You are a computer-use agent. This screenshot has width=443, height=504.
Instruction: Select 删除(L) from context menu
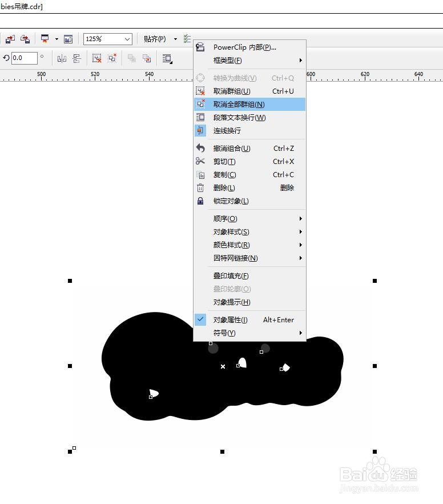pyautogui.click(x=249, y=188)
